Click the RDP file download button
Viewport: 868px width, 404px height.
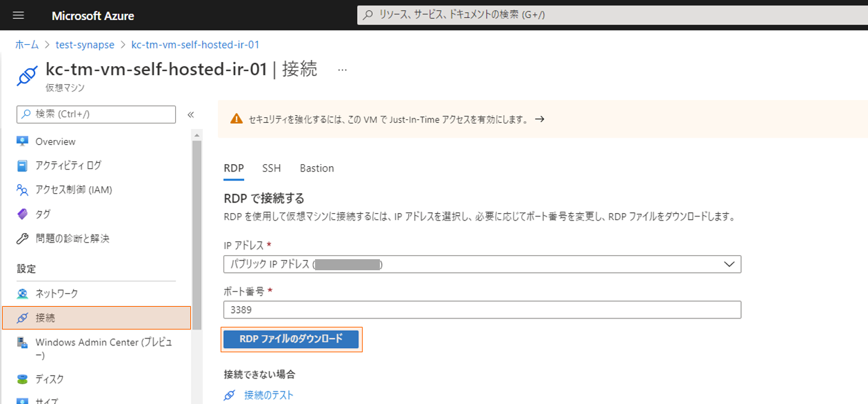point(291,339)
